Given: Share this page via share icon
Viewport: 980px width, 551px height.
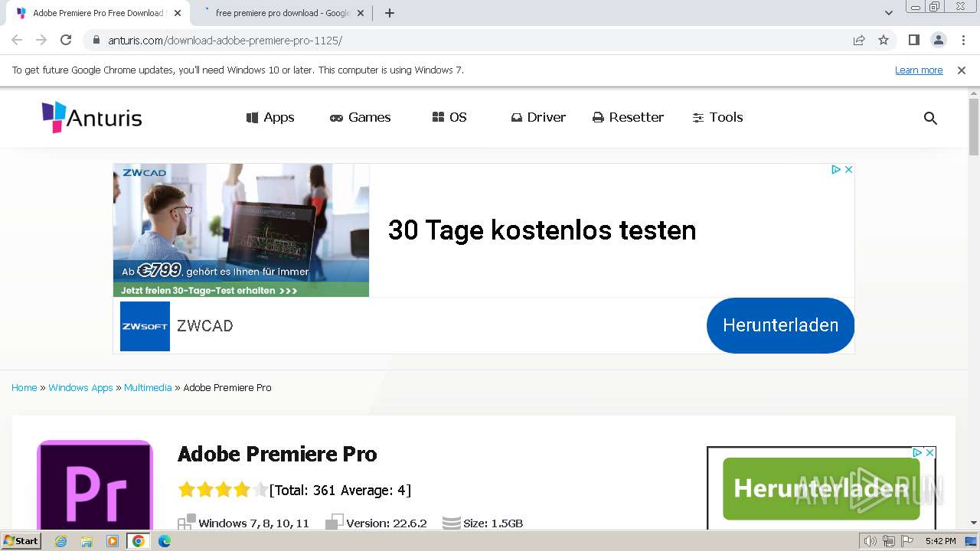Looking at the screenshot, I should click(859, 40).
